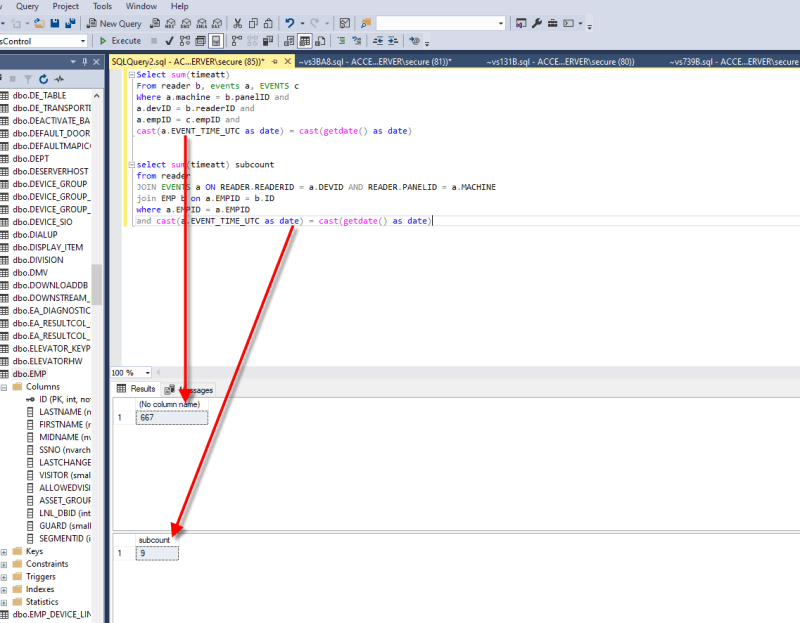Toggle Results to Text mode

tap(289, 41)
